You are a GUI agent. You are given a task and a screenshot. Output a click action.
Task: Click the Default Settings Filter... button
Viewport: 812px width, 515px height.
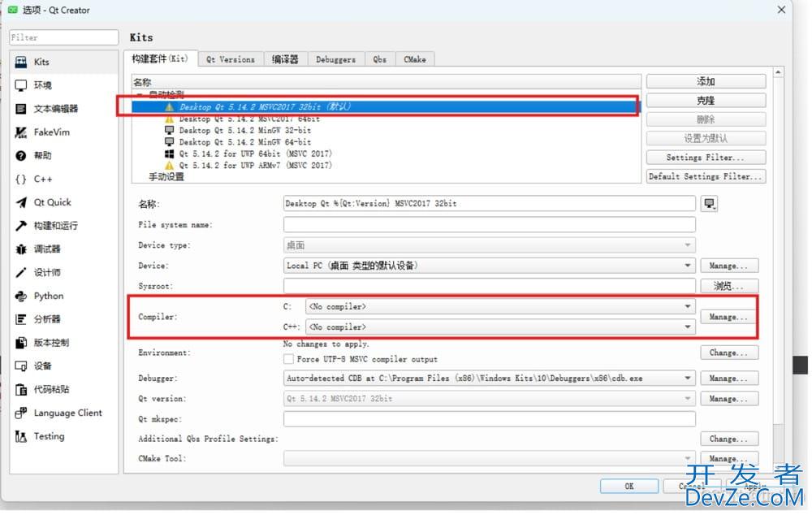[706, 177]
